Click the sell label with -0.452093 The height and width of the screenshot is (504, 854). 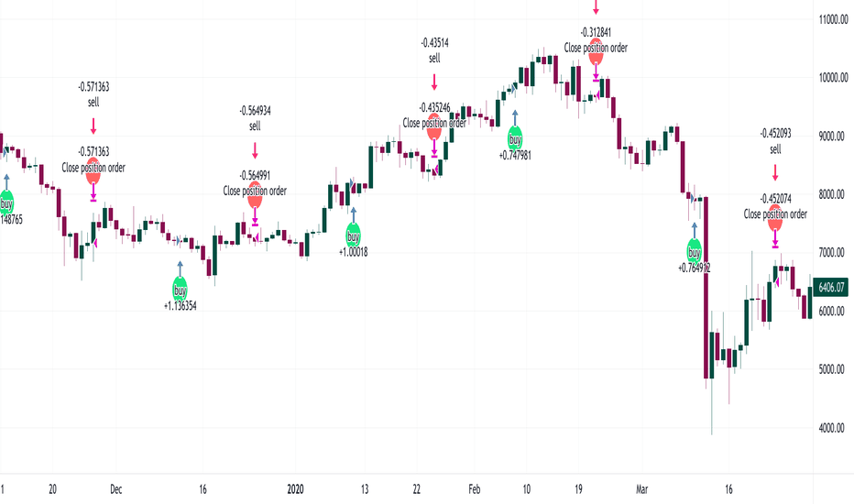pos(775,148)
